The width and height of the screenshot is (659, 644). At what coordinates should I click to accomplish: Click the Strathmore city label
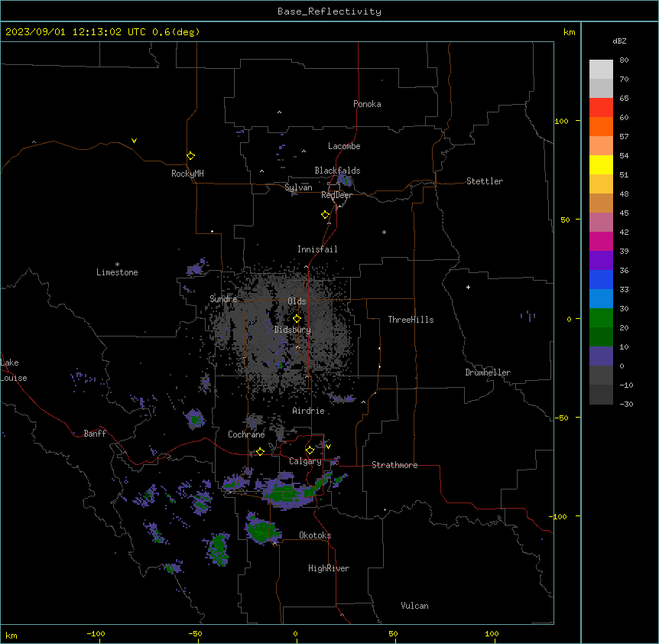(x=394, y=465)
